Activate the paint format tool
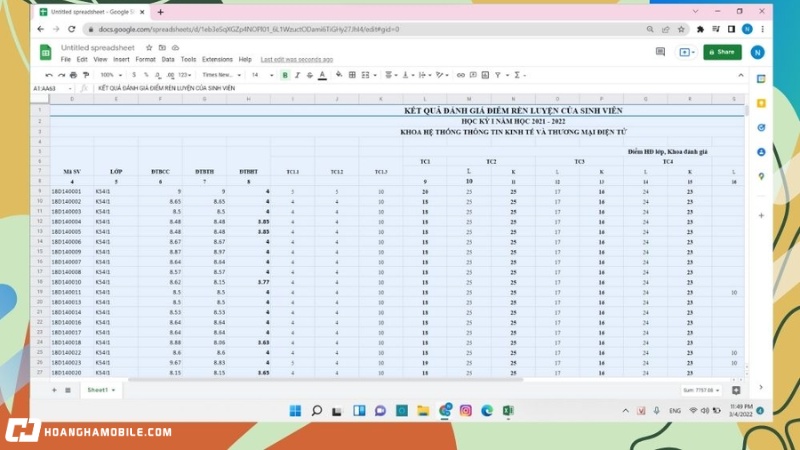 [x=86, y=75]
